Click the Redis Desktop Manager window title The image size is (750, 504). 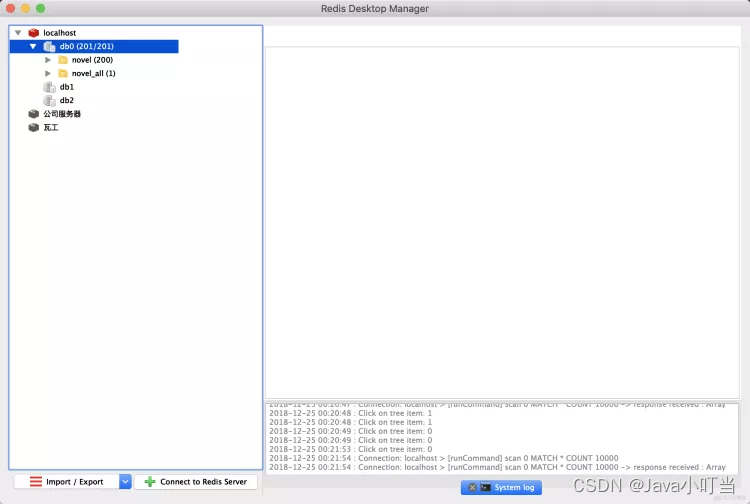(375, 9)
